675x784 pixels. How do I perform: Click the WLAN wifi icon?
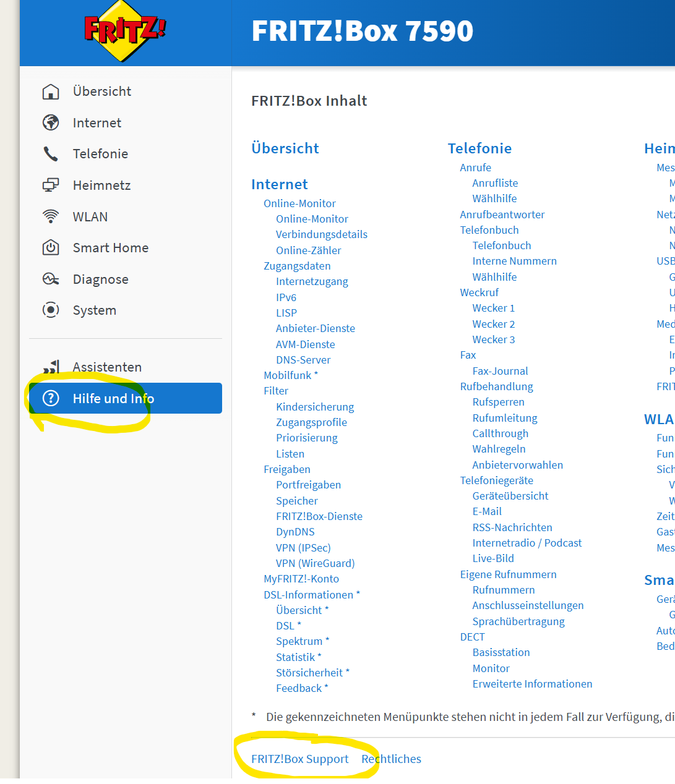click(x=51, y=216)
